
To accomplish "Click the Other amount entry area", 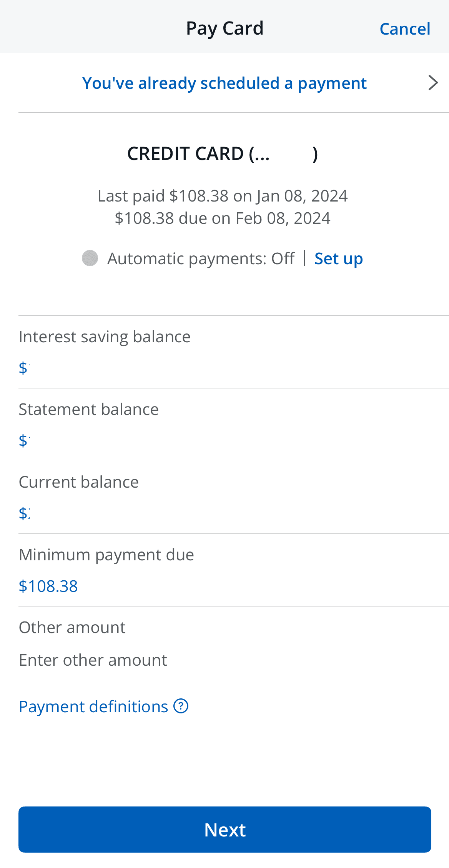I will (x=72, y=627).
